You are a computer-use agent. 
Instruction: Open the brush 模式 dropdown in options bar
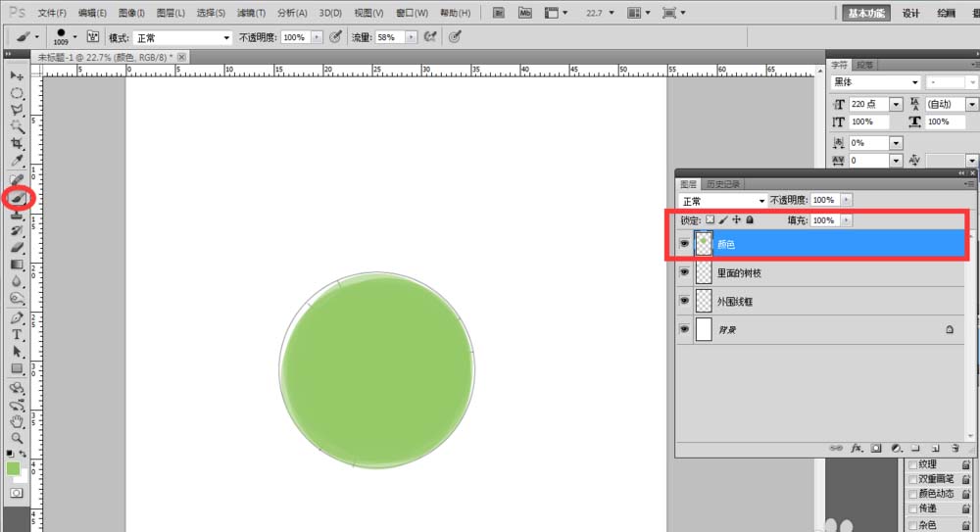(181, 37)
